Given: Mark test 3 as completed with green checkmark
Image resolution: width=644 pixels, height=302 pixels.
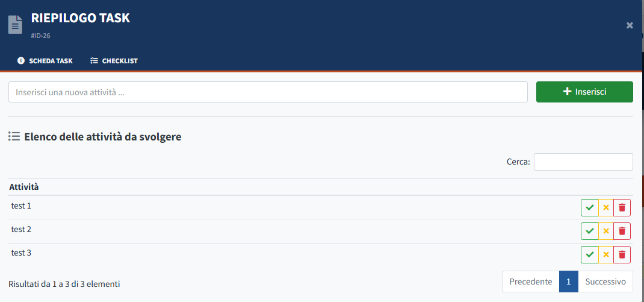Looking at the screenshot, I should point(590,254).
